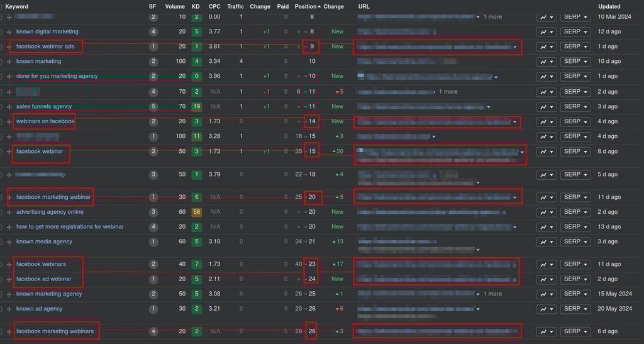Sort by the Traffic column header

point(235,6)
